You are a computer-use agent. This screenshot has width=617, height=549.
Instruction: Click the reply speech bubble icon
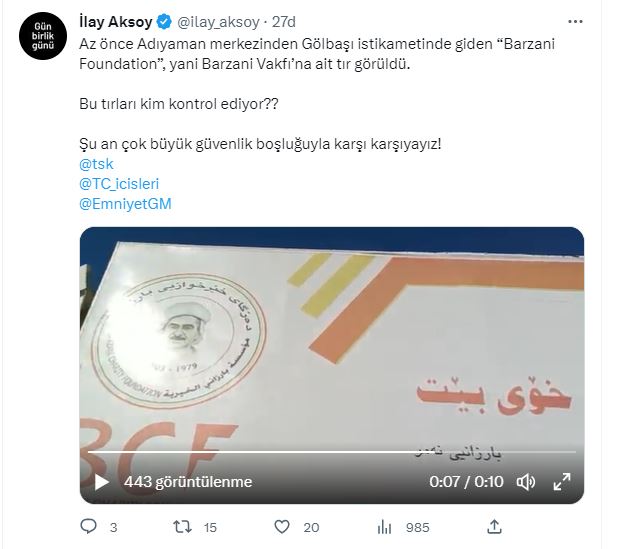coord(88,526)
